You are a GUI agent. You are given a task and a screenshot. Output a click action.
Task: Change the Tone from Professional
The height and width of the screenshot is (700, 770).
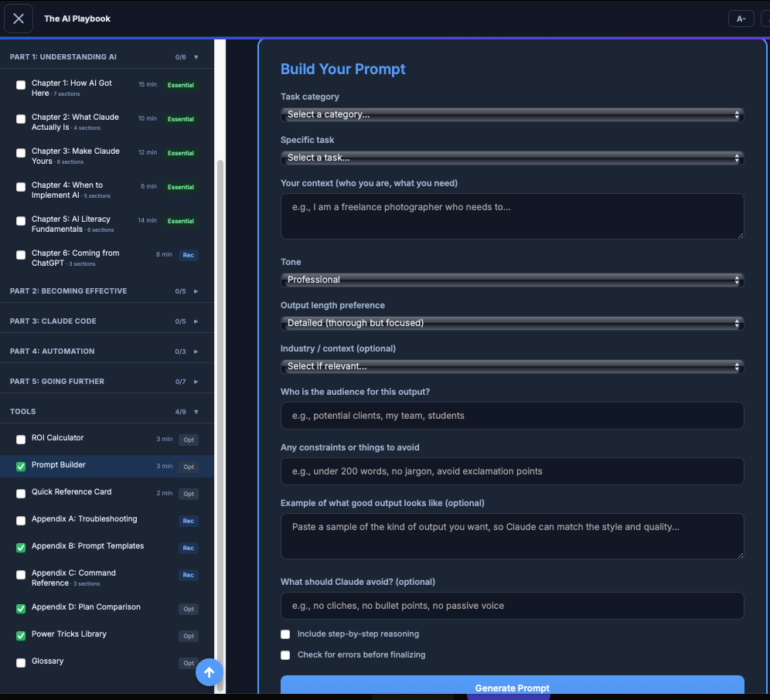click(x=511, y=279)
